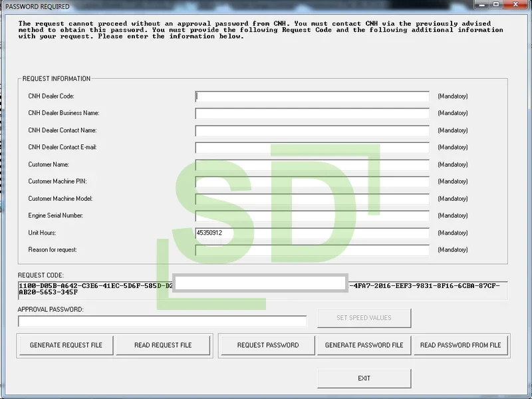Click the Read Request File button
Screen dimensions: 532x399
point(163,345)
